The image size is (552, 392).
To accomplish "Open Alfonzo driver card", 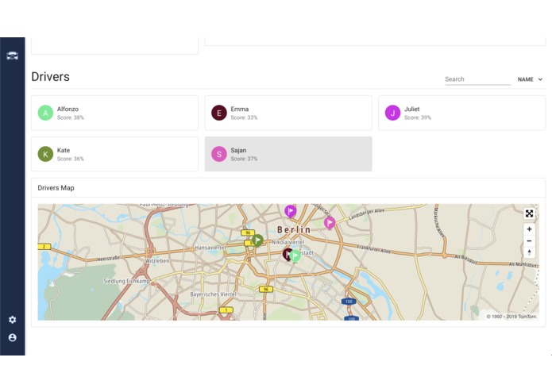I will click(114, 113).
